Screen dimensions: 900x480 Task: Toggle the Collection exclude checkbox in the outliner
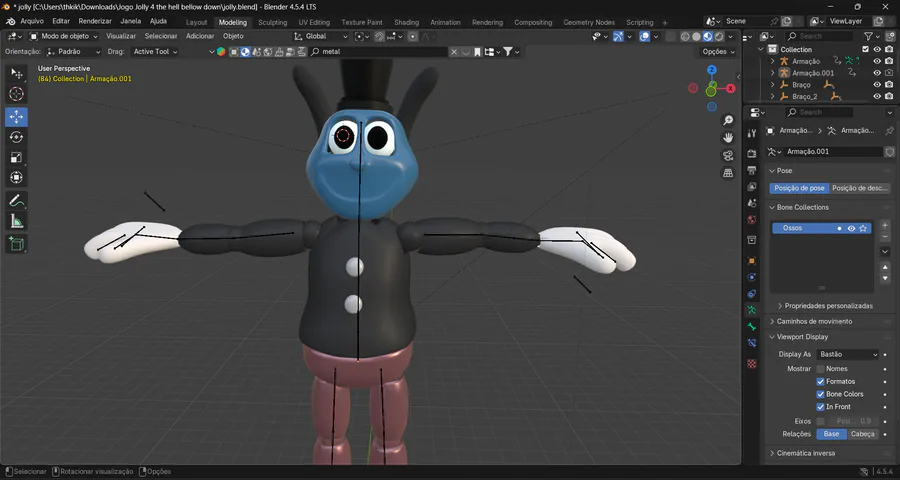[866, 49]
